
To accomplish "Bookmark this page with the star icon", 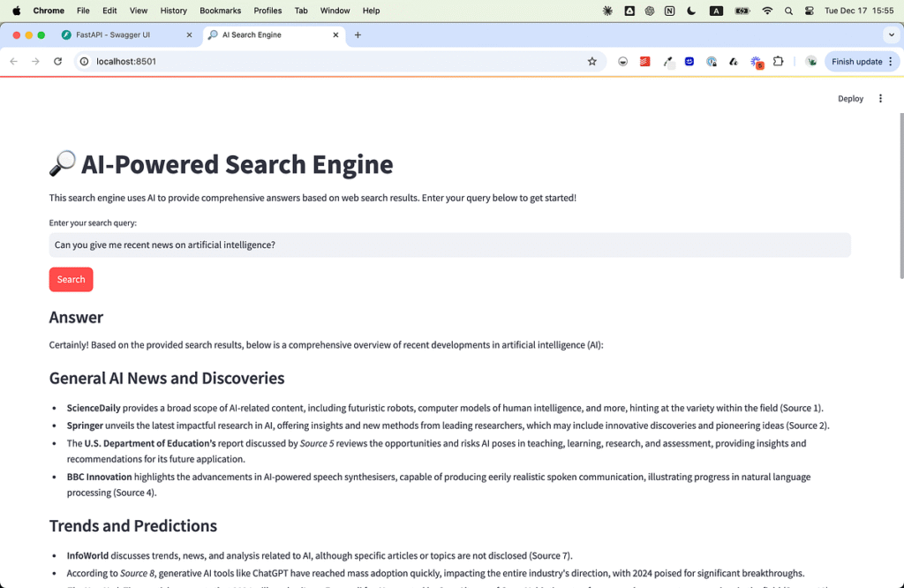I will pos(591,62).
